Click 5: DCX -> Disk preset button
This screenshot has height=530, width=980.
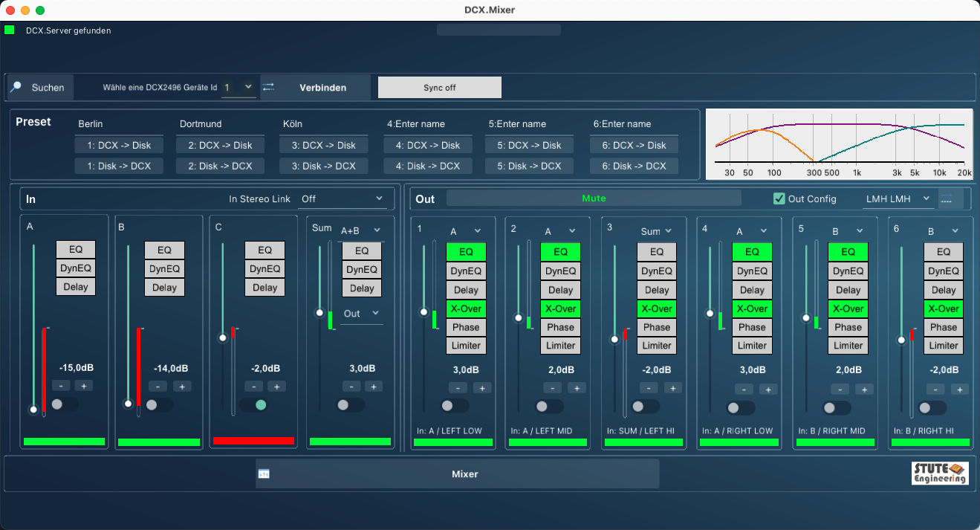[x=530, y=145]
